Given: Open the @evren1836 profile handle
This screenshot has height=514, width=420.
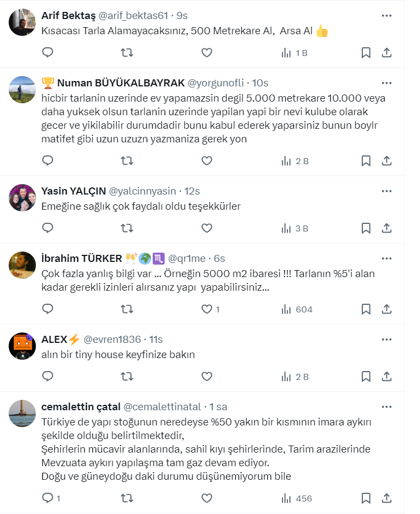Looking at the screenshot, I should click(114, 339).
